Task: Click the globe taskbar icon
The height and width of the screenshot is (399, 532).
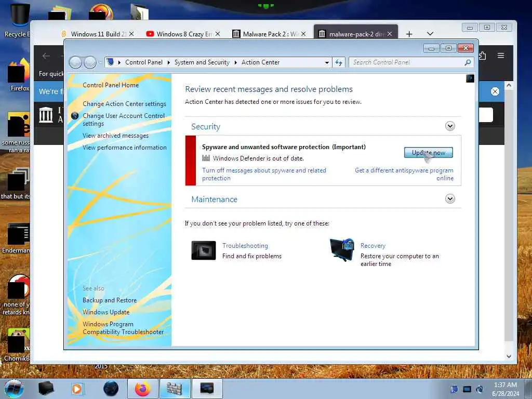Action: [111, 389]
